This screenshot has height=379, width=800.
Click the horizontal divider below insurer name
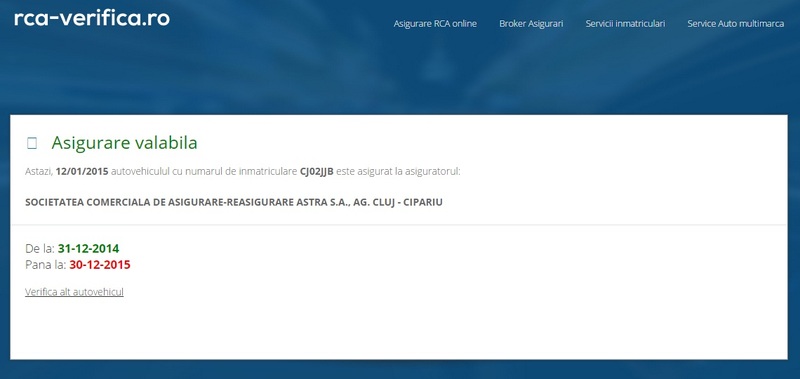(x=398, y=224)
